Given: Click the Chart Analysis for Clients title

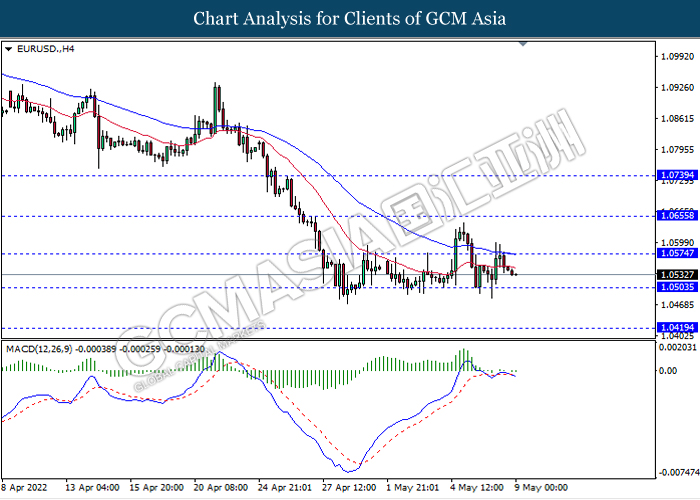Looking at the screenshot, I should click(350, 19).
